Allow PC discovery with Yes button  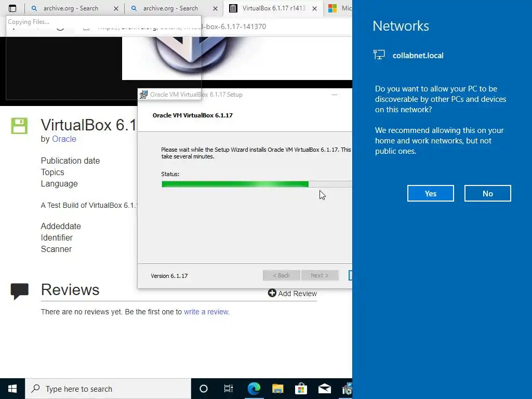coord(430,193)
